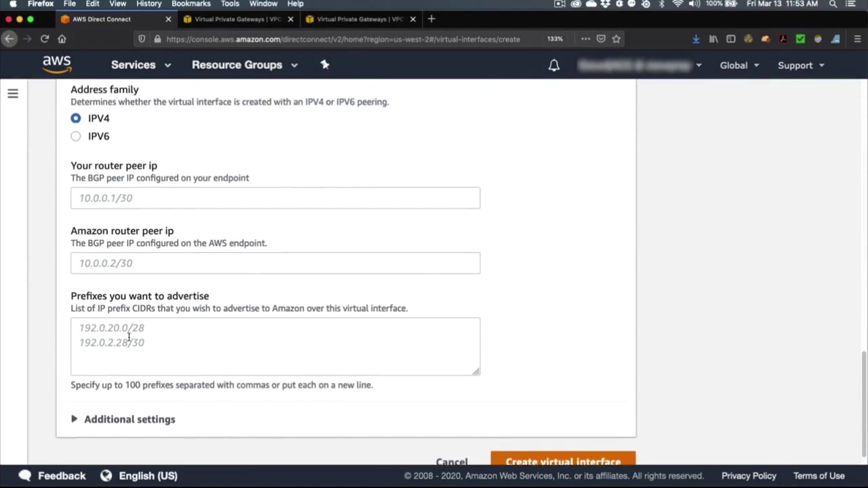The width and height of the screenshot is (868, 488).
Task: Open the notifications bell in AWS header
Action: 554,65
